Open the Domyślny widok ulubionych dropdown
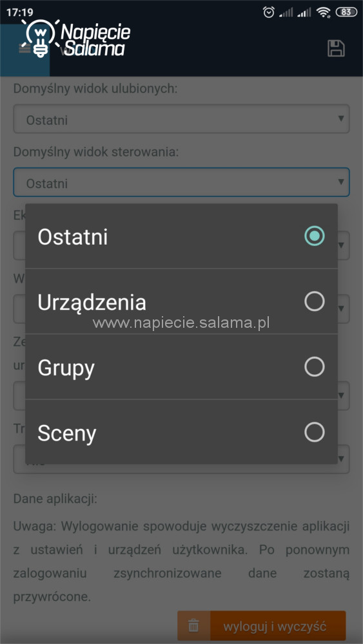This screenshot has width=363, height=644. [x=181, y=118]
